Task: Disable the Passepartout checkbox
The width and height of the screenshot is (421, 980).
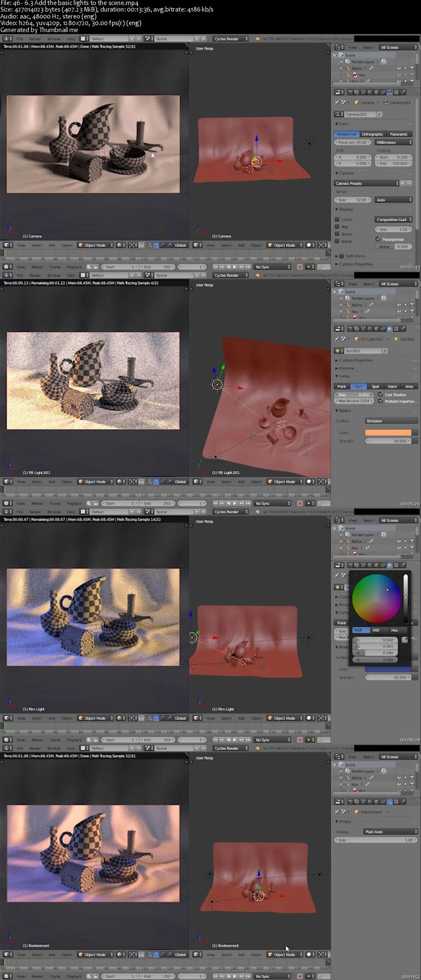Action: (x=378, y=239)
